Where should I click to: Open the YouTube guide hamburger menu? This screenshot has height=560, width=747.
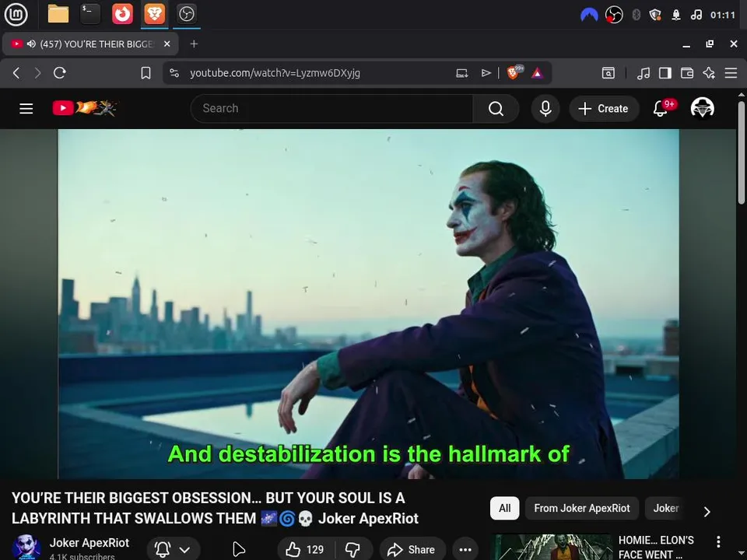pos(26,109)
